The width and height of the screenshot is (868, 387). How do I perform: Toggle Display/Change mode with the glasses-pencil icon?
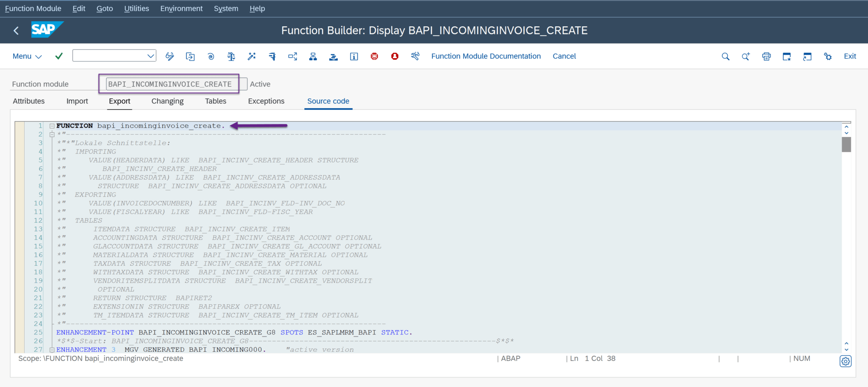coord(170,56)
